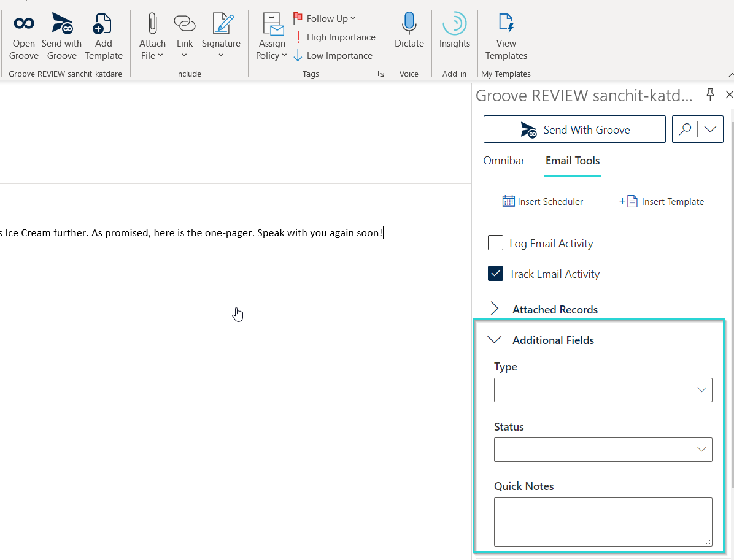734x560 pixels.
Task: Uncheck Track Email Activity
Action: point(495,273)
